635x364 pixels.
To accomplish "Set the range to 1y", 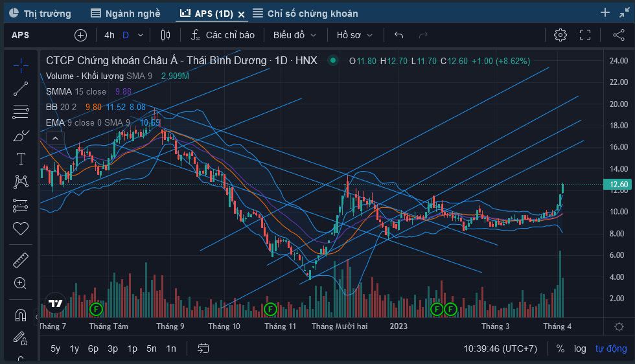I will click(74, 348).
